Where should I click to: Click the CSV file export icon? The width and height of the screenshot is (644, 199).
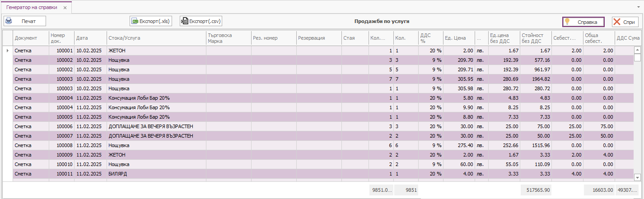click(184, 21)
